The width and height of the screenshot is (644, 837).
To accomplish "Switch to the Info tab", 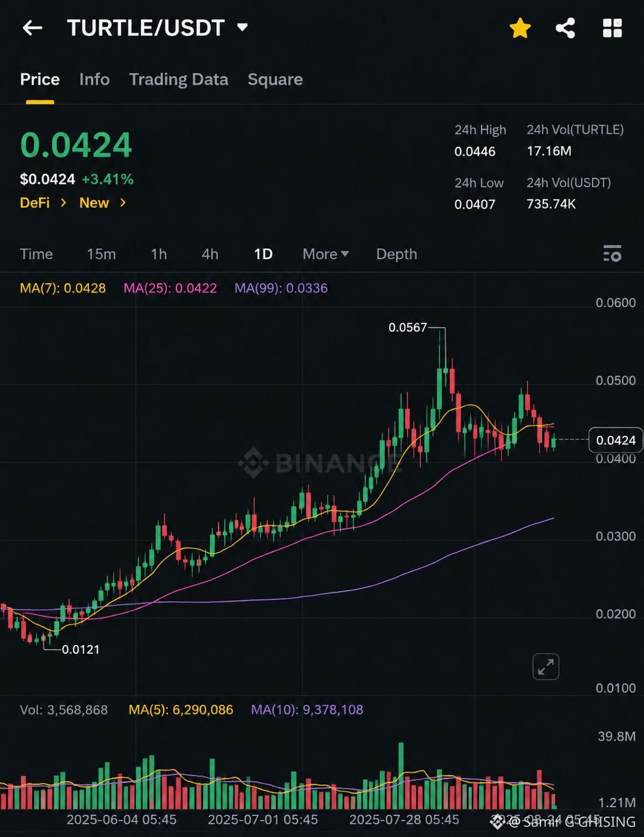I will tap(94, 79).
